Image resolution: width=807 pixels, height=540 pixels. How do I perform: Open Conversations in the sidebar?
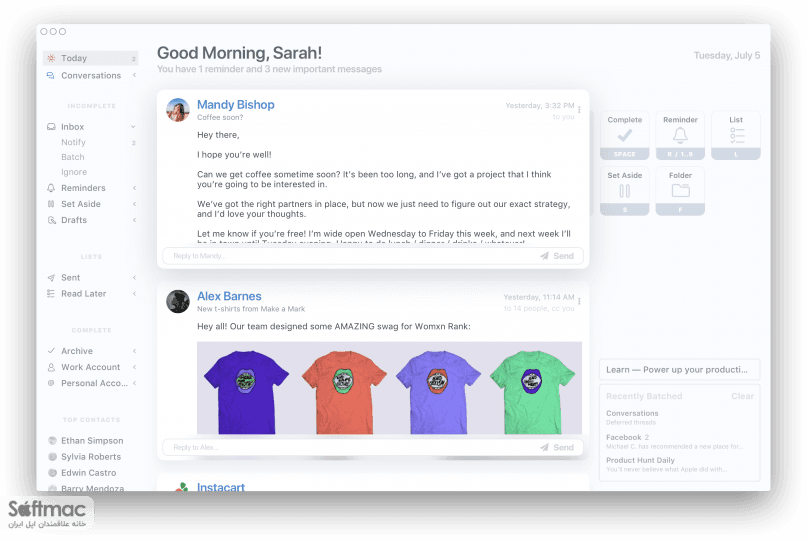point(91,76)
